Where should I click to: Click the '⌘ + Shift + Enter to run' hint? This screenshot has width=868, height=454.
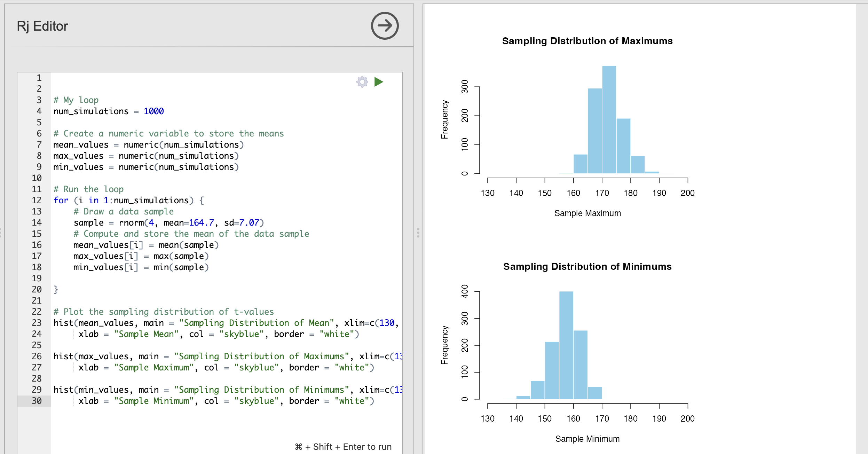343,447
